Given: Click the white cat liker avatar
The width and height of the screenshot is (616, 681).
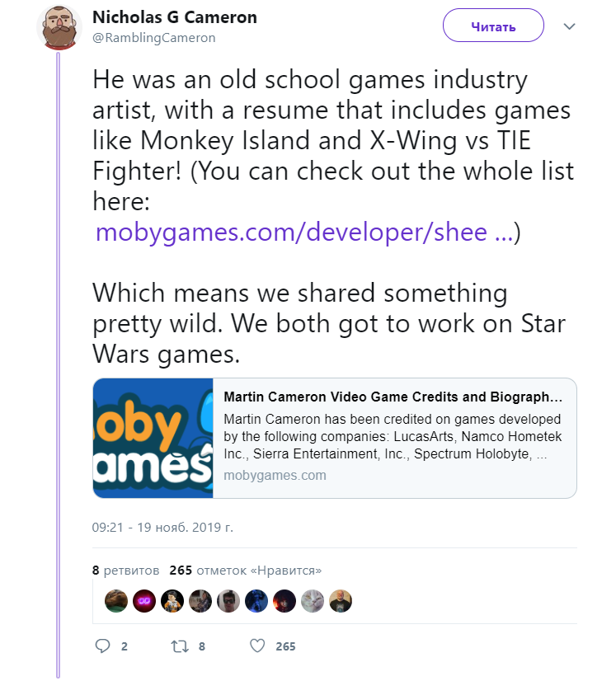Looking at the screenshot, I should click(312, 602).
